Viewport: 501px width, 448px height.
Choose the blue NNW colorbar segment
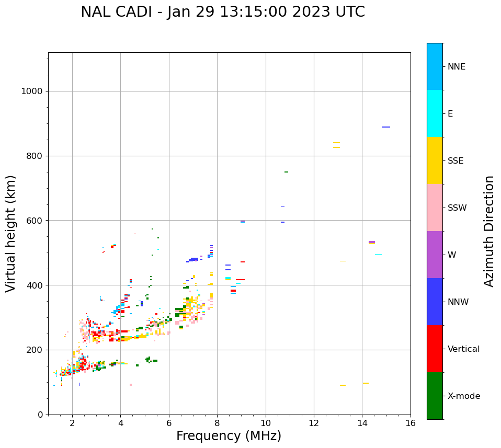click(x=435, y=302)
